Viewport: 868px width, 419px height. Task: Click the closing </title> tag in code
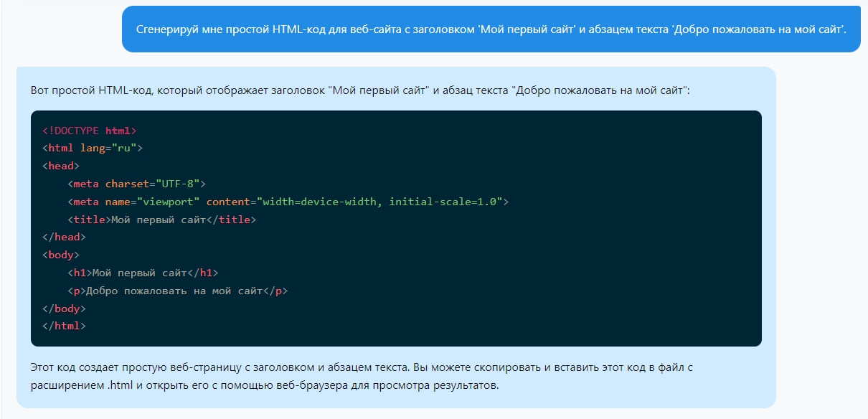(x=231, y=220)
